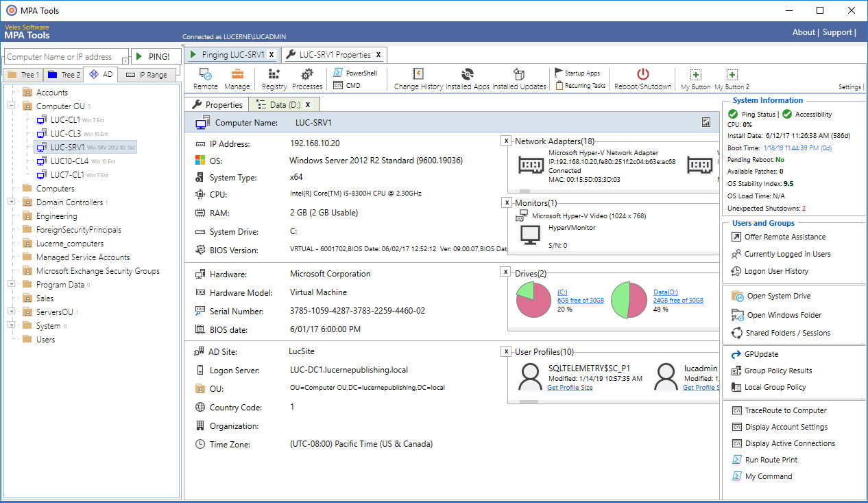
Task: Run TraceRoute to Computer
Action: point(779,410)
